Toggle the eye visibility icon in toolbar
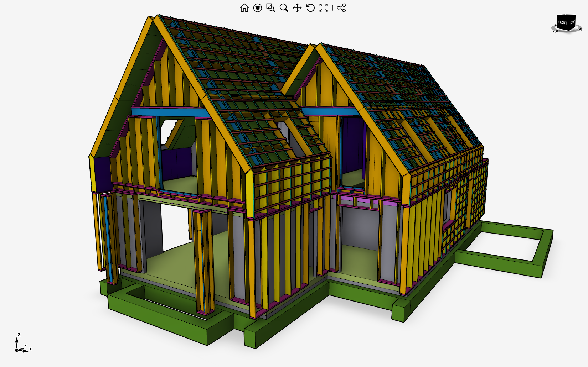588x367 pixels. pos(257,8)
